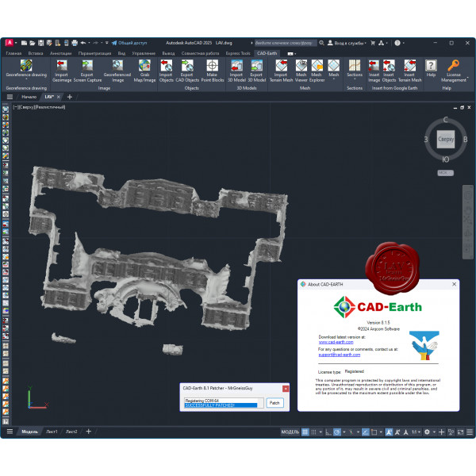Click the keyword search input field
The width and height of the screenshot is (476, 476).
click(x=286, y=43)
